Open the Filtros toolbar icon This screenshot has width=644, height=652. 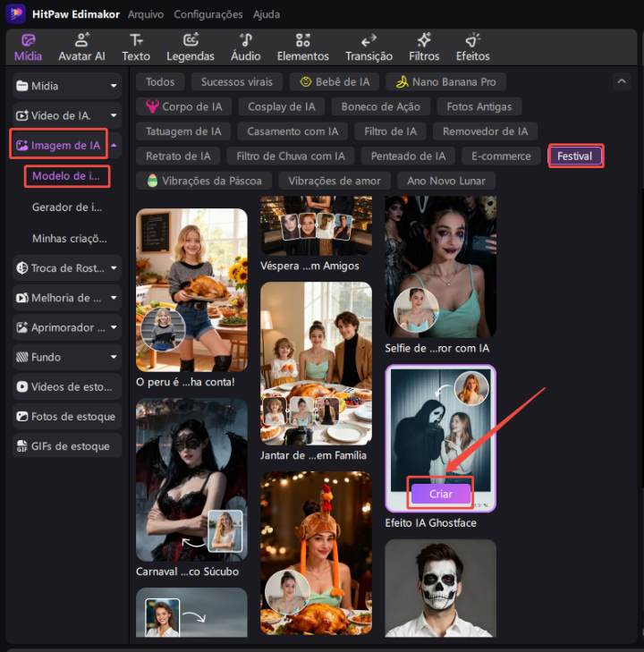[x=424, y=40]
